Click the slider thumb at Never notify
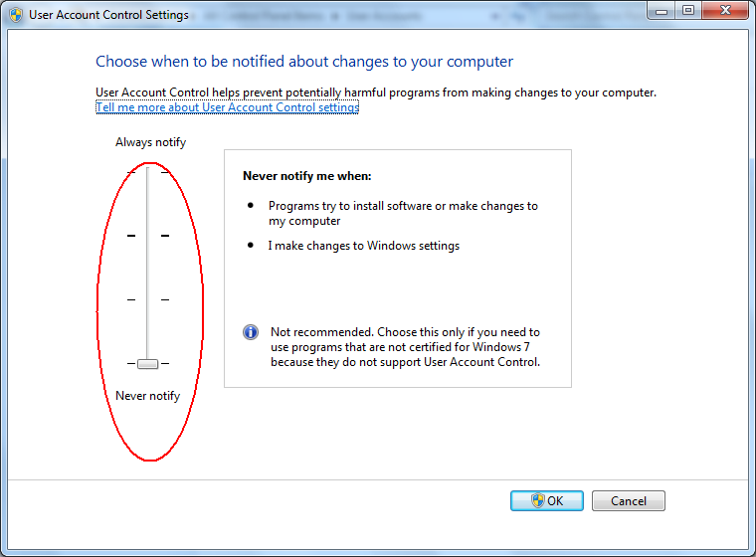This screenshot has height=557, width=756. click(x=147, y=364)
